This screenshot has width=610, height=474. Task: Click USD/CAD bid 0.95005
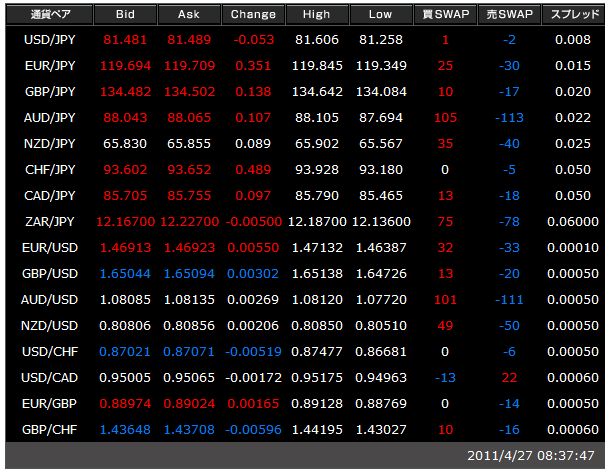coord(125,378)
